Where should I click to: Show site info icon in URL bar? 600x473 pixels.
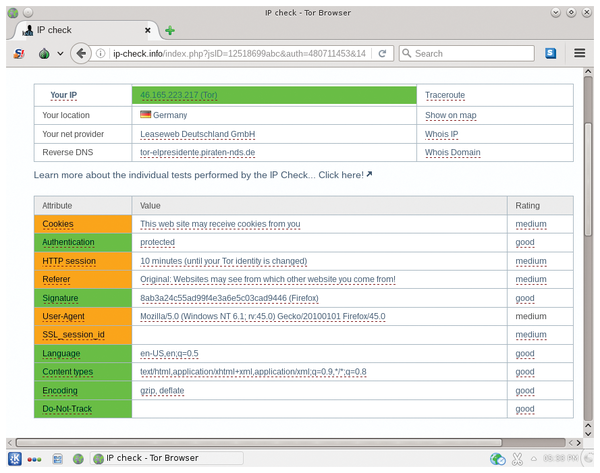100,54
